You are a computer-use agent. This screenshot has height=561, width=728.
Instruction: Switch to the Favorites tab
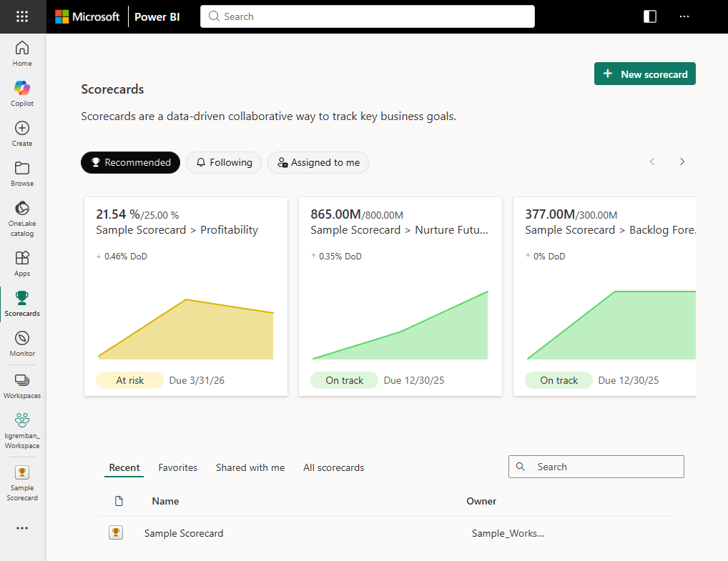(x=178, y=467)
